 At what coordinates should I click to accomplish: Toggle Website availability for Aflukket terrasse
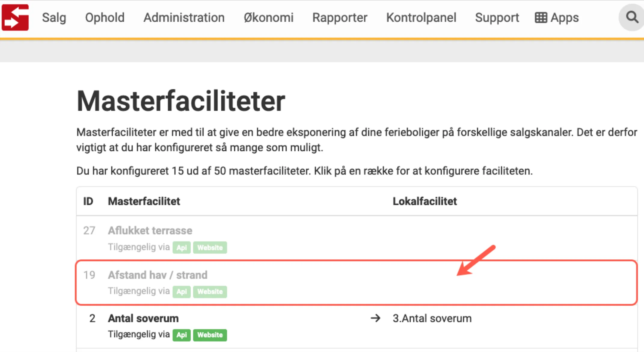point(210,247)
